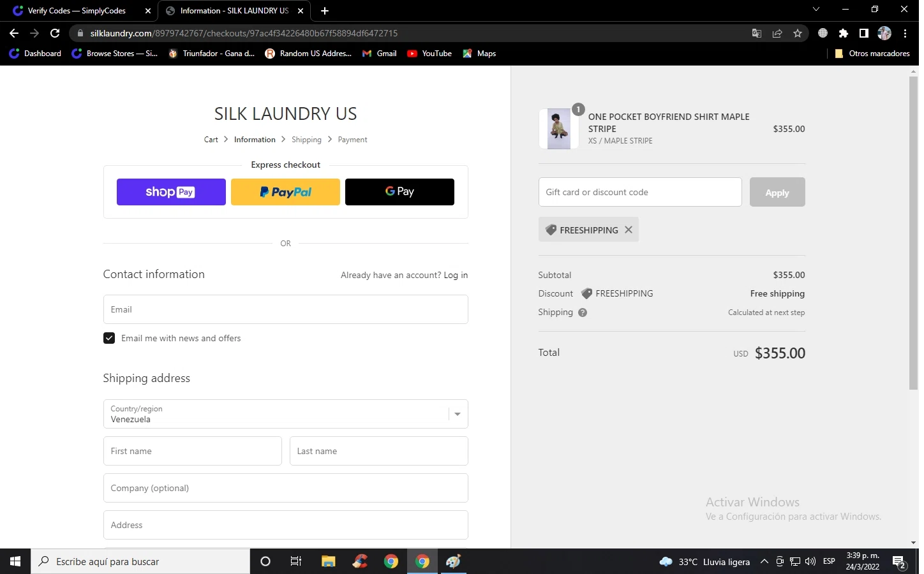This screenshot has width=924, height=574.
Task: Click the share page icon in address bar
Action: [777, 33]
